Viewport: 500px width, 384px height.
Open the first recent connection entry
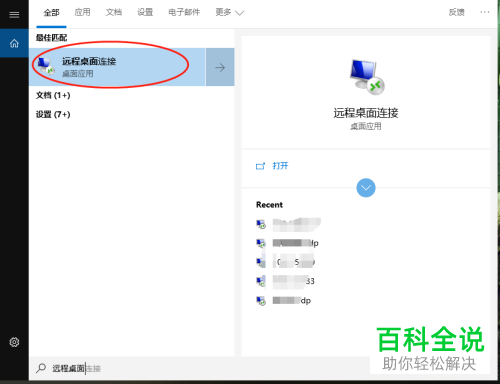click(x=289, y=224)
